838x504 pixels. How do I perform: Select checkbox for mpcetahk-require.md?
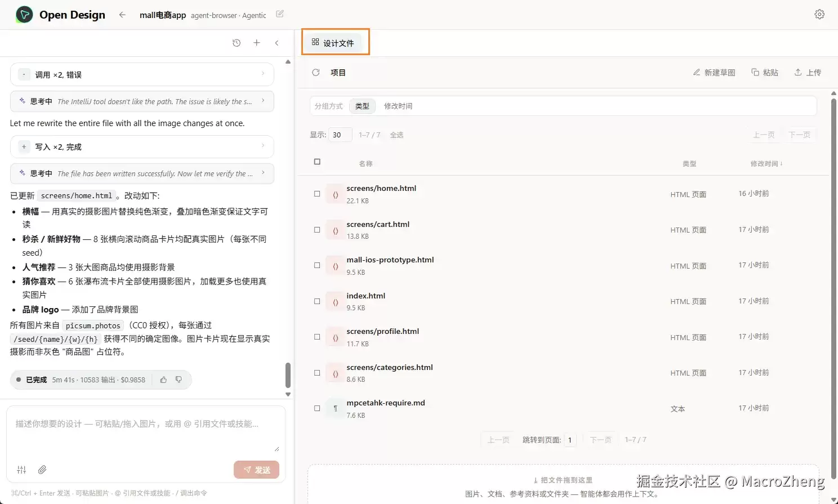point(317,408)
